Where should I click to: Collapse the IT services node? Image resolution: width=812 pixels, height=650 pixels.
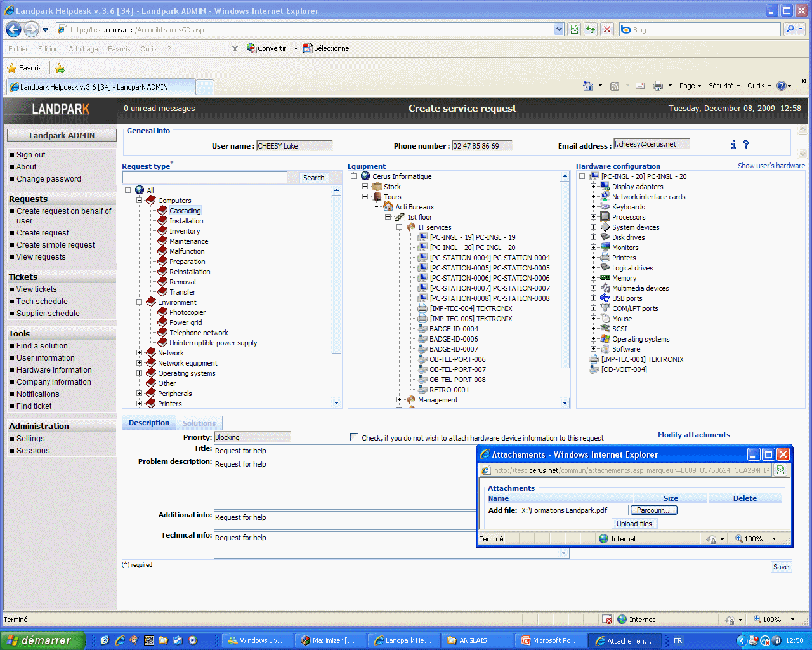[399, 227]
